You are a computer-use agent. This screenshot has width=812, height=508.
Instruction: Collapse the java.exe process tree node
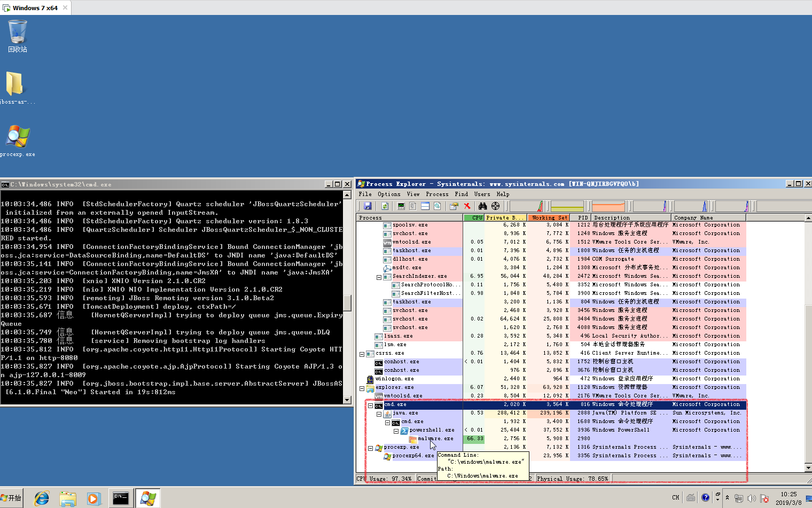[x=379, y=414]
